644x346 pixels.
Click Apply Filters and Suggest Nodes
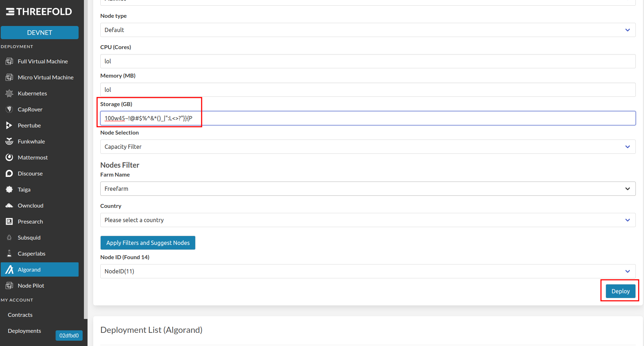(x=148, y=242)
